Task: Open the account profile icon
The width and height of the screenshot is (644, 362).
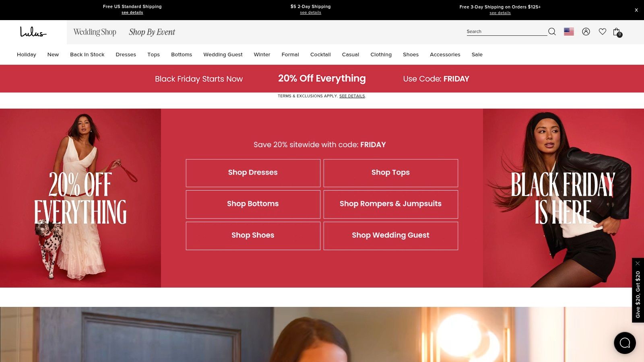Action: pyautogui.click(x=586, y=31)
